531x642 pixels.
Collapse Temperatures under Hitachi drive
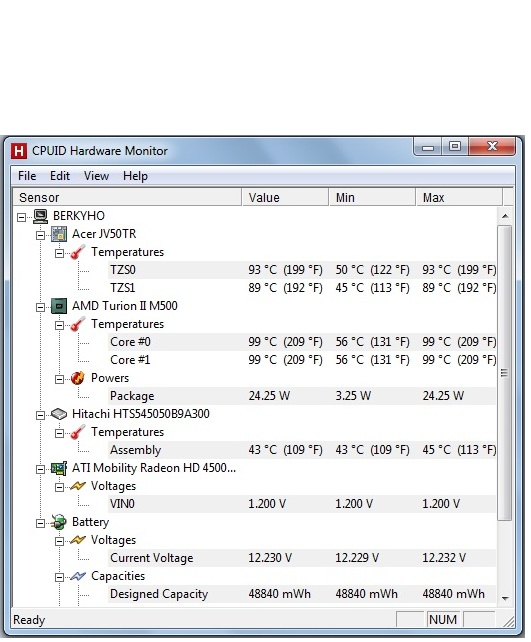pos(59,433)
